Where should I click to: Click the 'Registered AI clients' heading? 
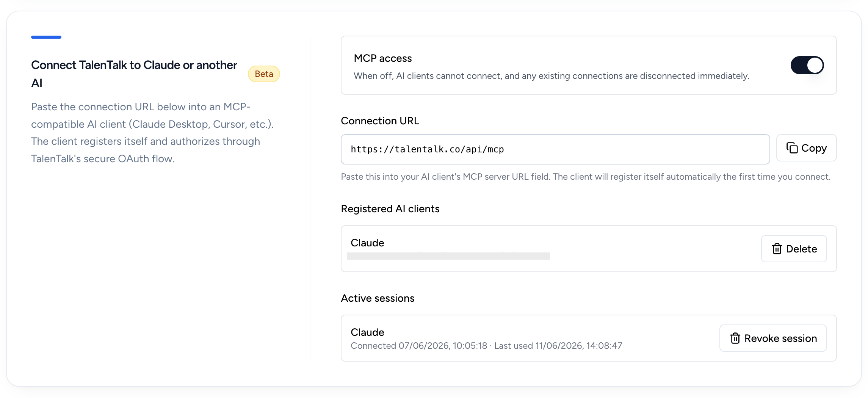pyautogui.click(x=390, y=209)
